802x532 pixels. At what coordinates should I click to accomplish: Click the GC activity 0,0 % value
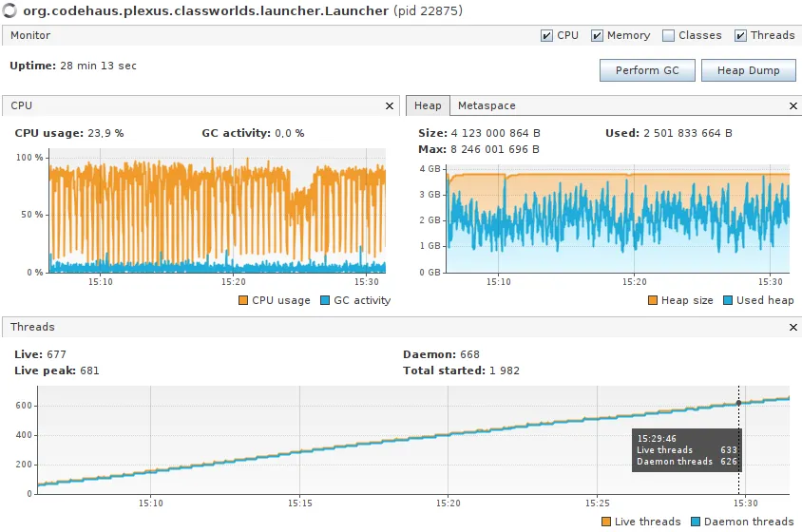290,133
